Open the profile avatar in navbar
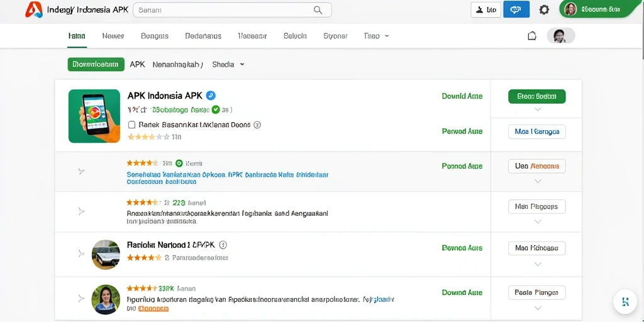This screenshot has height=322, width=644. click(x=561, y=36)
